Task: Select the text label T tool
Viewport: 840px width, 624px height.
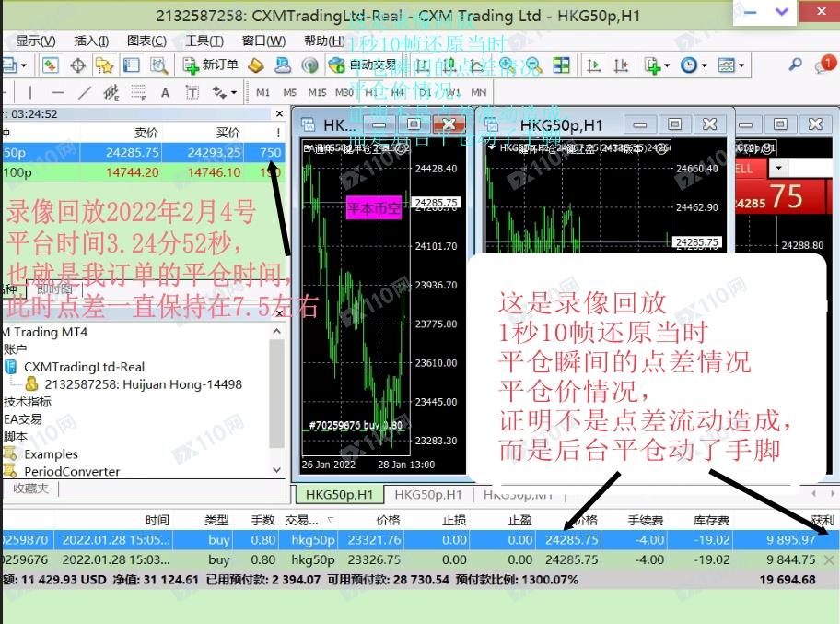Action: [x=192, y=93]
